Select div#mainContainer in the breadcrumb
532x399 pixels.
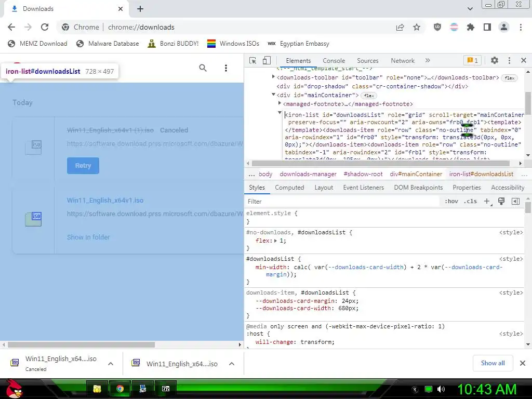[x=416, y=174]
